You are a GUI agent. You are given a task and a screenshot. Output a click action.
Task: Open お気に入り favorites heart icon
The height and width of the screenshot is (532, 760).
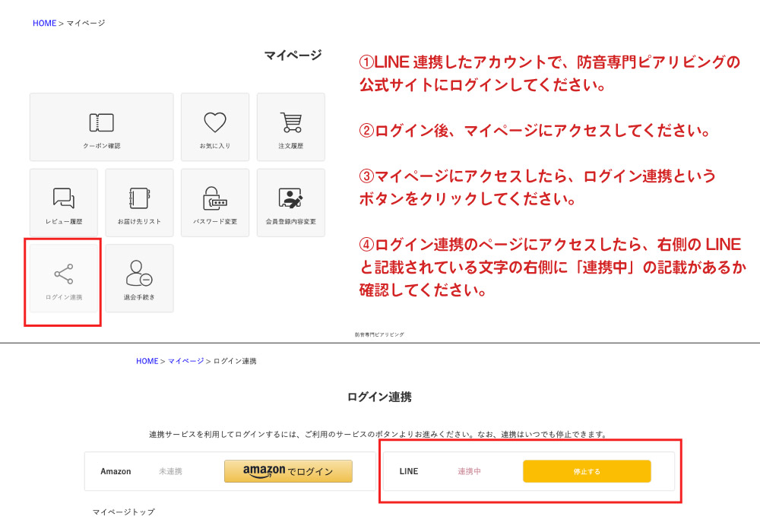click(x=214, y=127)
